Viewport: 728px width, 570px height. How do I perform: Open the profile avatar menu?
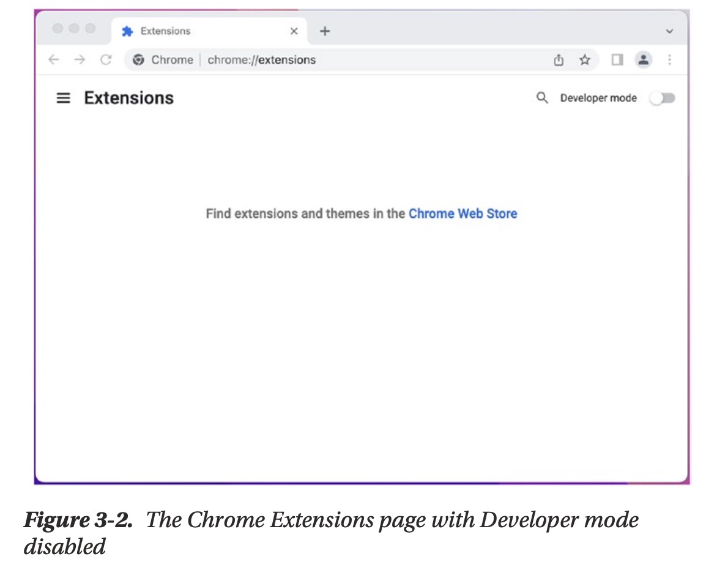(643, 60)
